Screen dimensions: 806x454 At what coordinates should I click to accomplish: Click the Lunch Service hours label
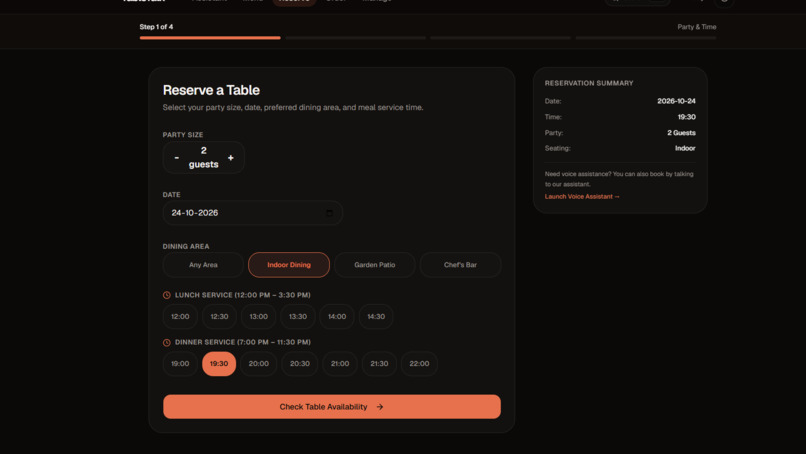243,295
